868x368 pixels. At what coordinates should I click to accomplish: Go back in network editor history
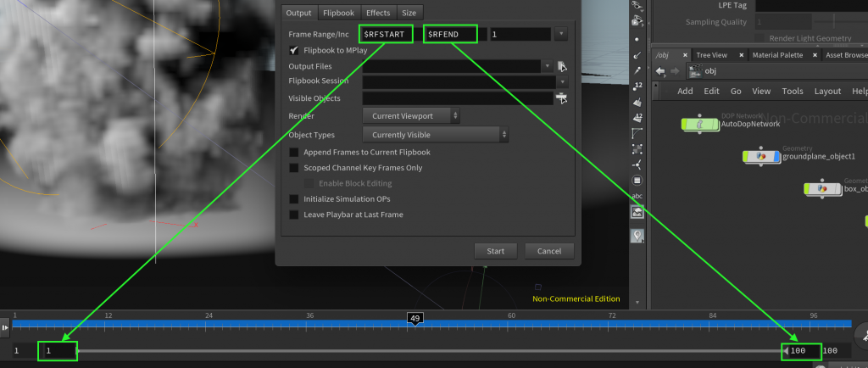click(659, 71)
